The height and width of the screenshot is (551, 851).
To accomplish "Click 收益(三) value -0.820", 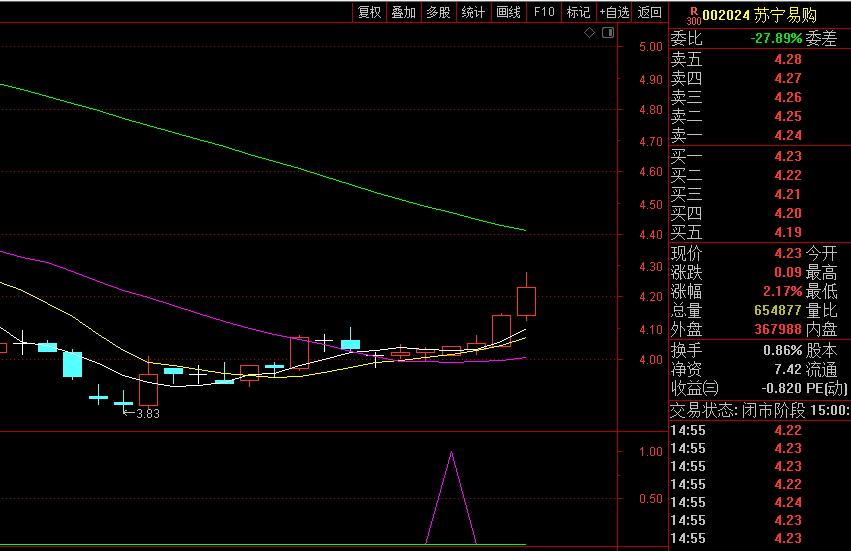I will click(782, 388).
